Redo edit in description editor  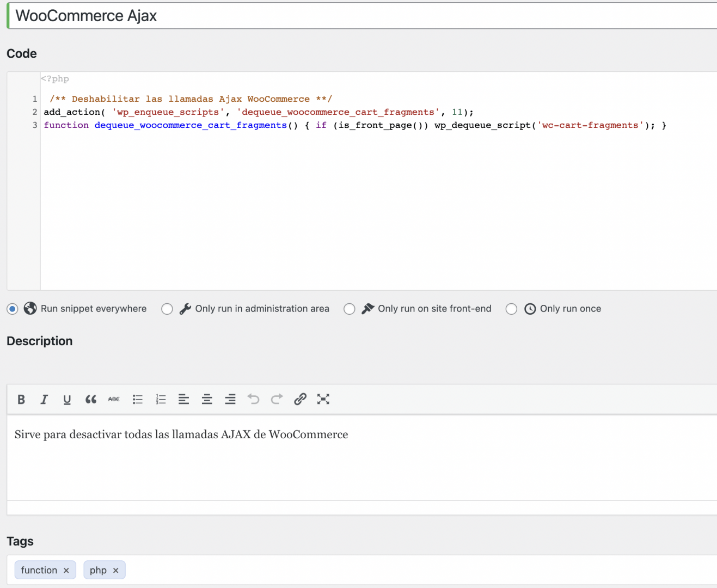pyautogui.click(x=277, y=399)
